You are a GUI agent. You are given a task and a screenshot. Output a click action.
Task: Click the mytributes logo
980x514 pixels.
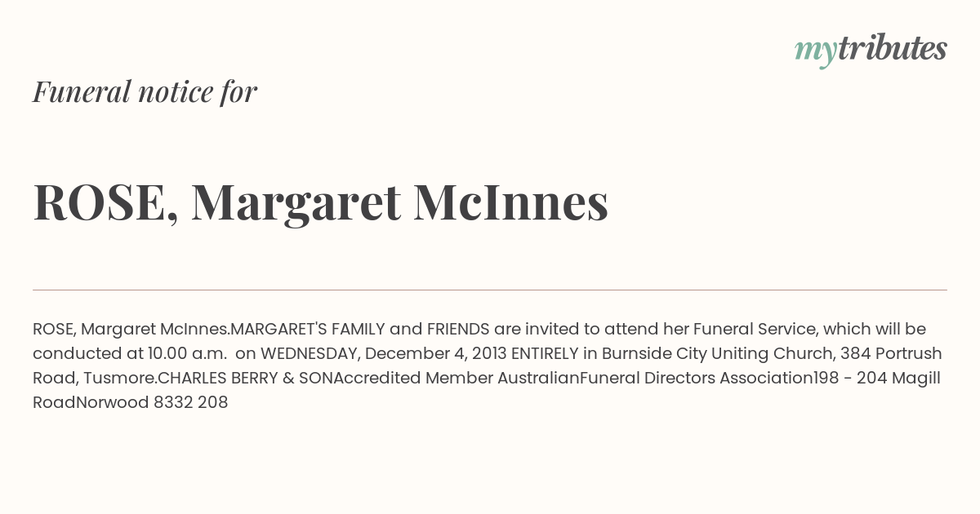(x=871, y=50)
